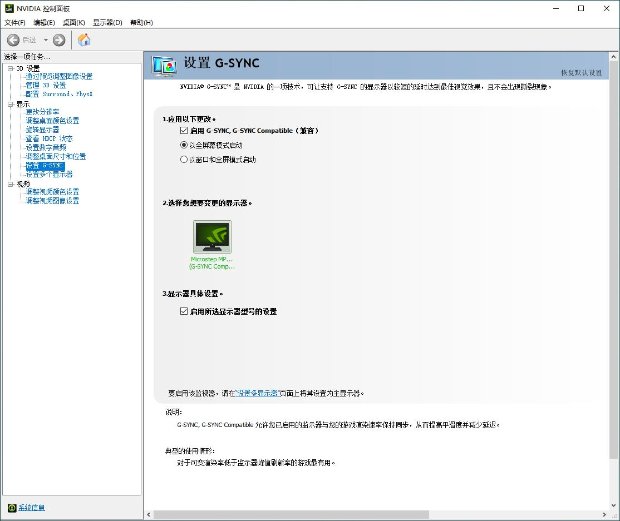Click the vertical scrollbar thumb
The width and height of the screenshot is (620, 521).
[x=614, y=260]
